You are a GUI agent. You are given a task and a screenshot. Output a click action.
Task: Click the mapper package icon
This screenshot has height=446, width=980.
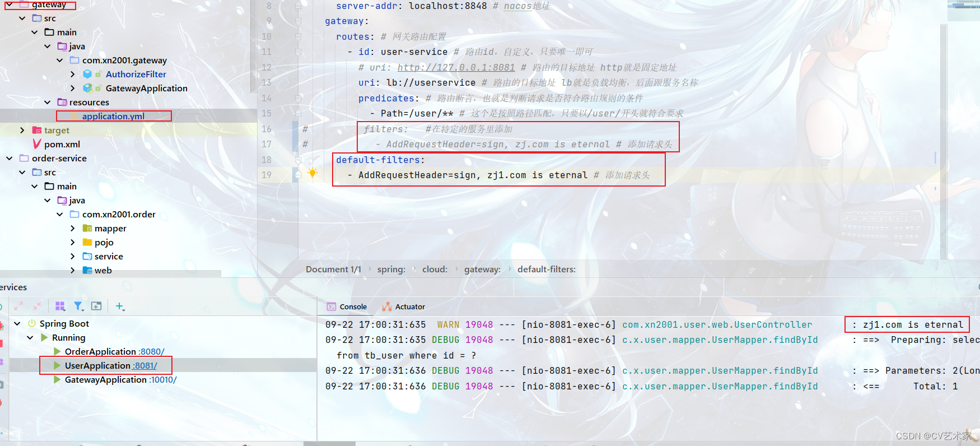[x=87, y=228]
